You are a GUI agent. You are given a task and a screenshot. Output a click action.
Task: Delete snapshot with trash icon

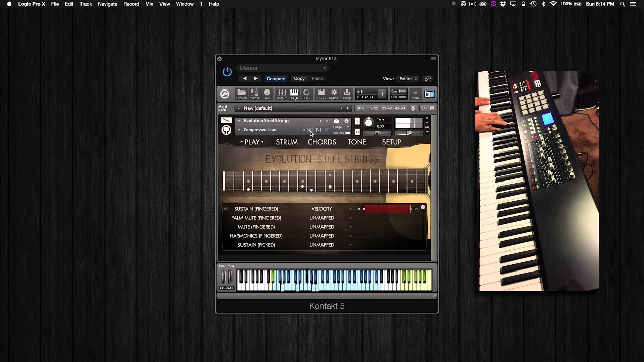[327, 130]
